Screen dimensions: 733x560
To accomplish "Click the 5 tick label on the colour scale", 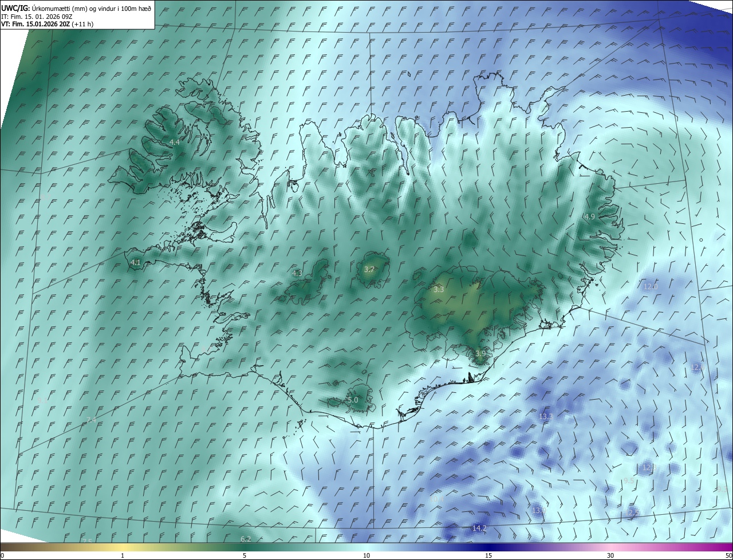I will [x=245, y=555].
